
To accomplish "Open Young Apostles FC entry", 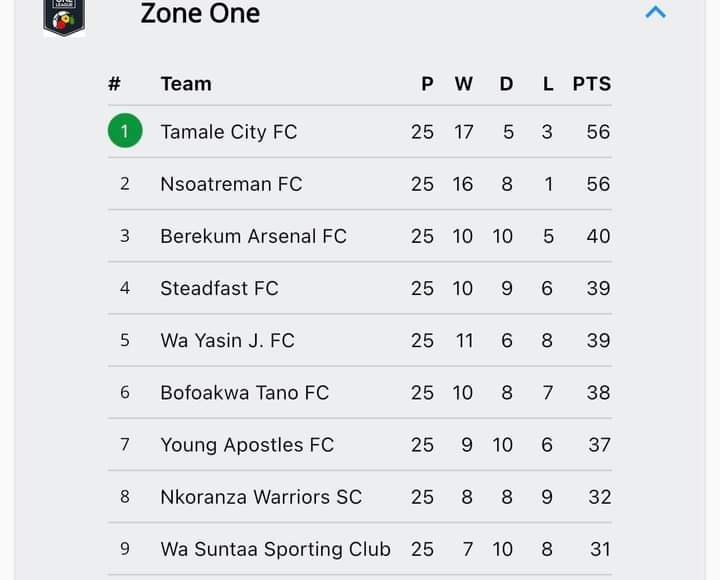I will click(x=360, y=445).
